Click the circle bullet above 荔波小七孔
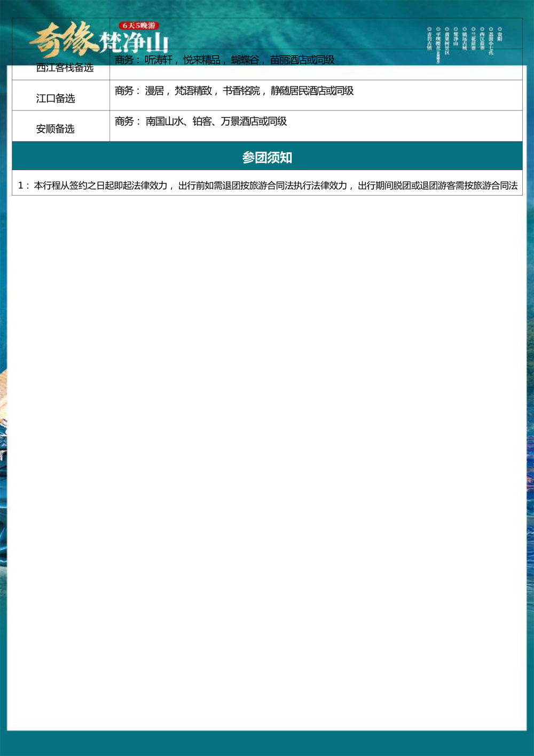The image size is (534, 756). [x=491, y=29]
